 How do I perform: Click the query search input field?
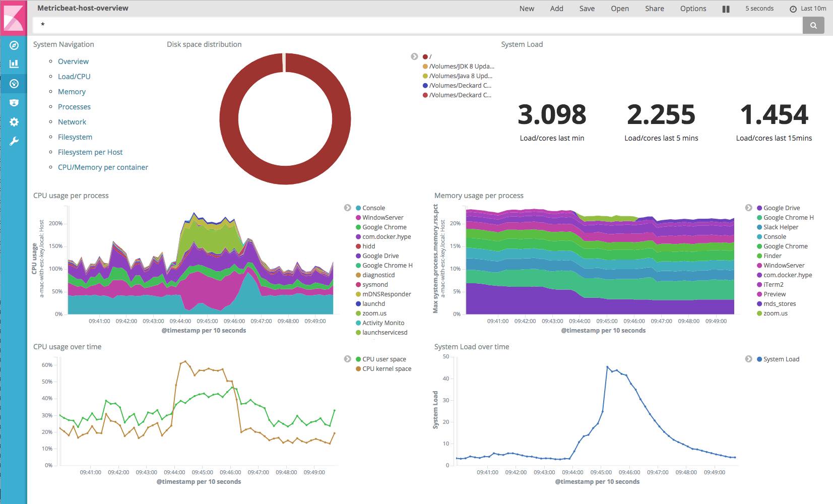pyautogui.click(x=417, y=25)
